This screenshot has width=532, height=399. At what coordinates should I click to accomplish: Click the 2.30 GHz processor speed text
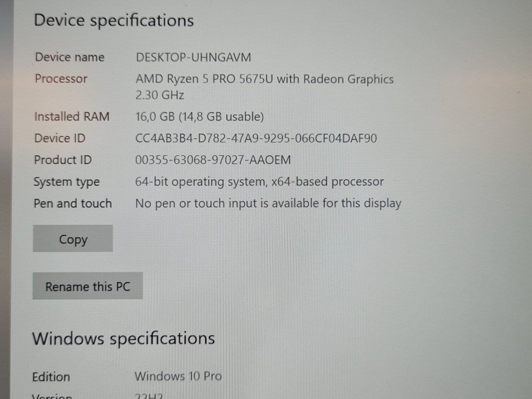(160, 95)
